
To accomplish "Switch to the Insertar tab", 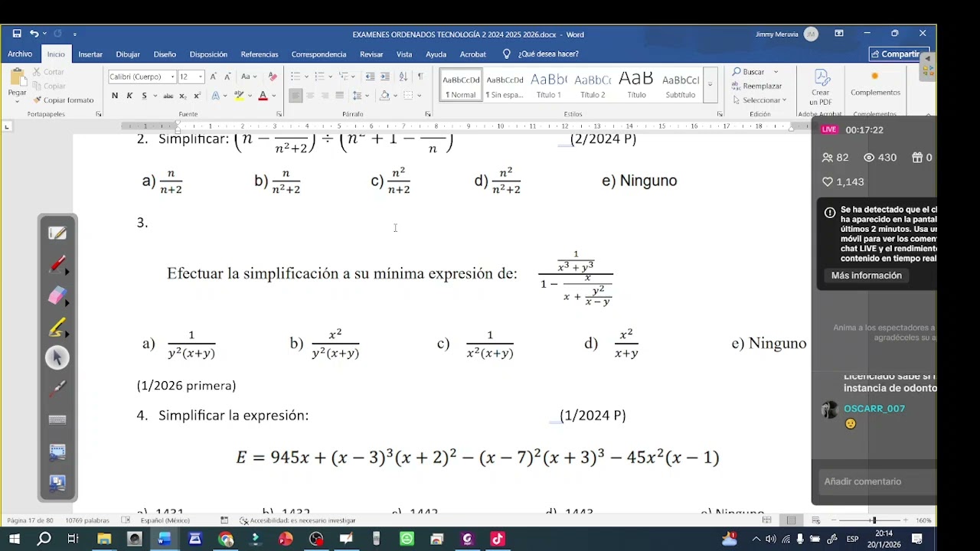I will 90,54.
